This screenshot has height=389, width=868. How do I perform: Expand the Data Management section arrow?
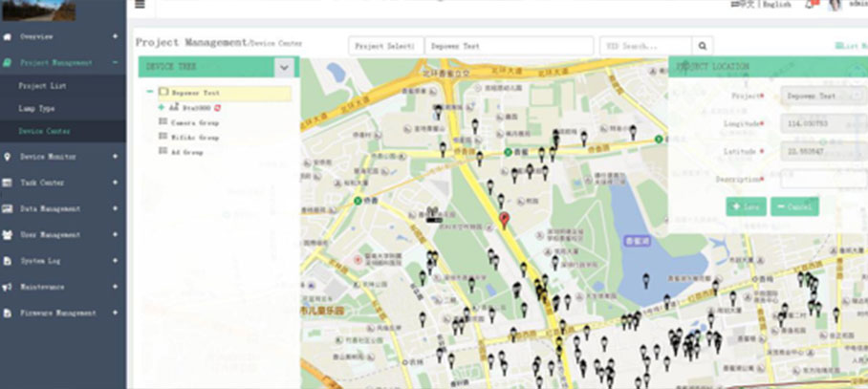(x=115, y=208)
